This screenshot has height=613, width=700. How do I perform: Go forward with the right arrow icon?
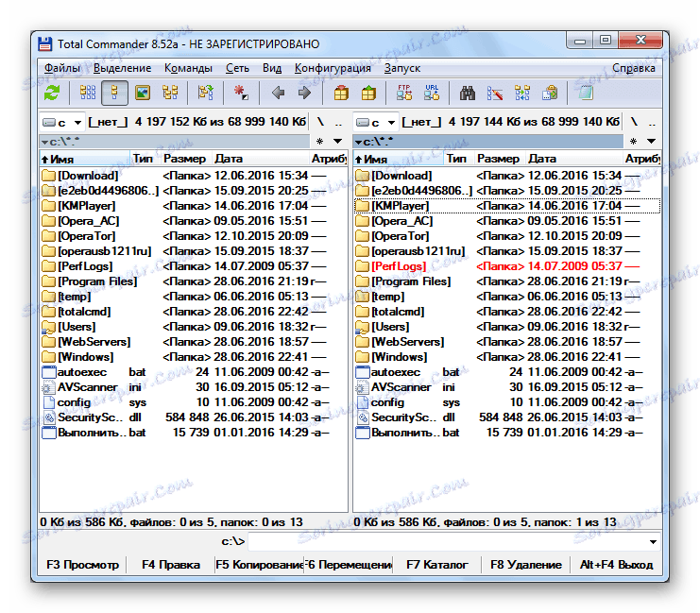(304, 93)
